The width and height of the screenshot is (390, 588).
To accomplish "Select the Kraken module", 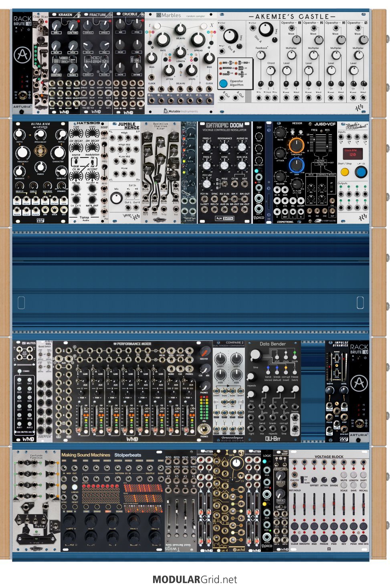I will [x=65, y=63].
